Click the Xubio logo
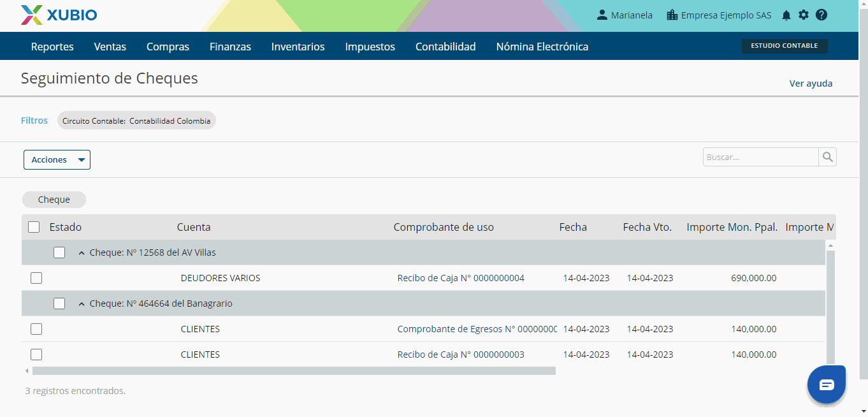Viewport: 868px width, 417px height. (x=59, y=15)
